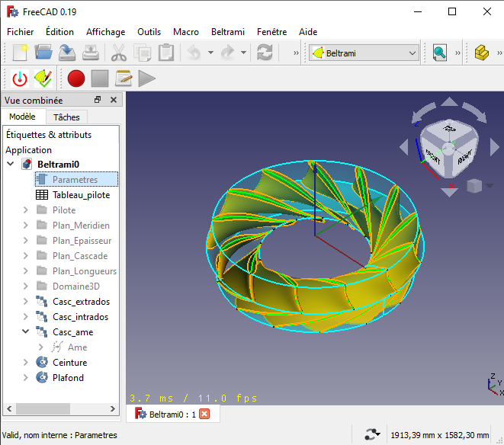This screenshot has height=445, width=504.
Task: Open a file with the folder icon
Action: coord(43,53)
